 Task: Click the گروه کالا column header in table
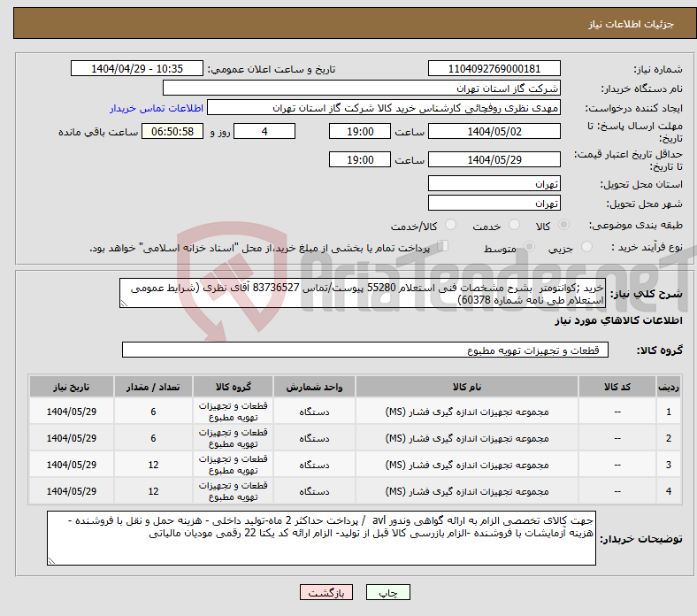pos(233,387)
